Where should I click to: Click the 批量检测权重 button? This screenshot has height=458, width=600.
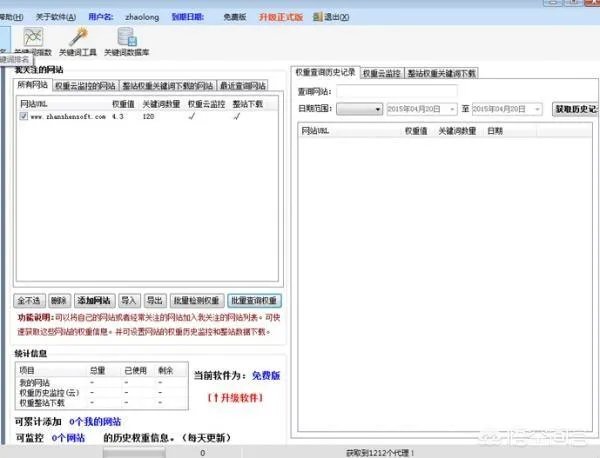coord(197,301)
